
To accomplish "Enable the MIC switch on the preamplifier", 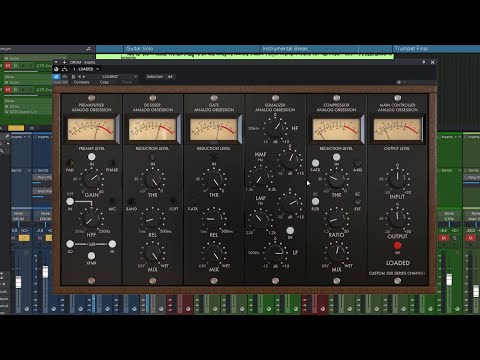I will click(x=112, y=202).
